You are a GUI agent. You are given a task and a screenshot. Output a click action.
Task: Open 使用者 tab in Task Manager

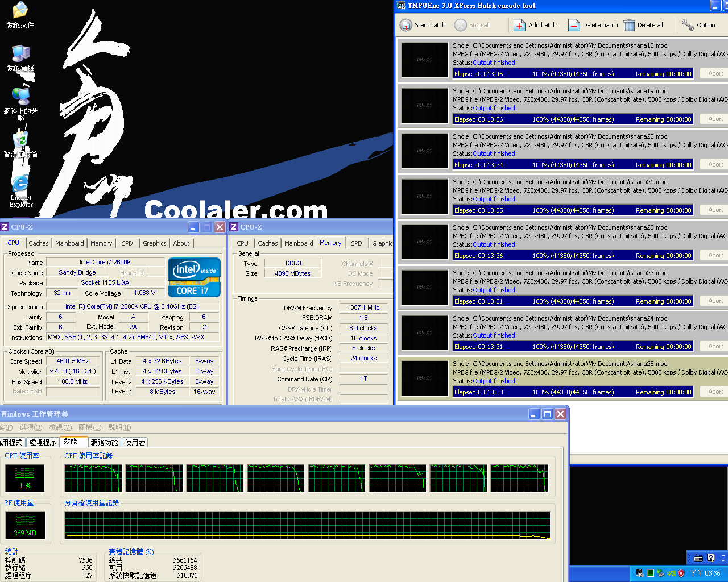pos(135,442)
